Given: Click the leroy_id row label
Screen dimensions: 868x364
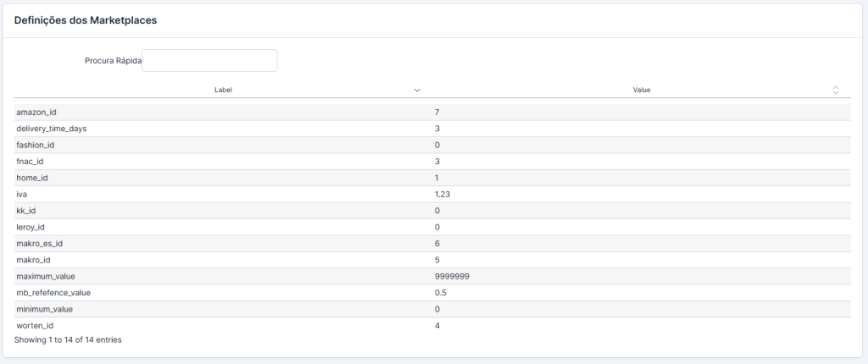Looking at the screenshot, I should click(x=32, y=227).
